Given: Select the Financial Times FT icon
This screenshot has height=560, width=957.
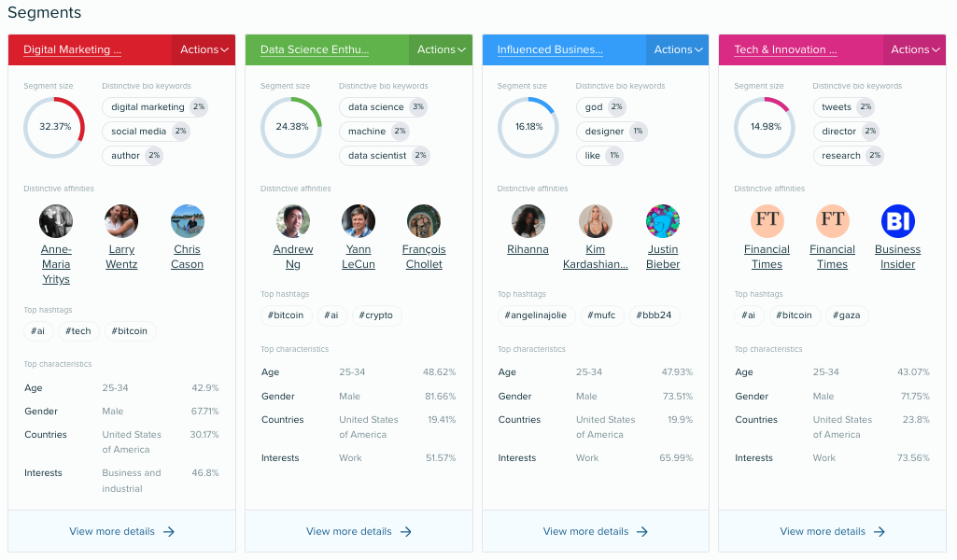Looking at the screenshot, I should tap(767, 220).
